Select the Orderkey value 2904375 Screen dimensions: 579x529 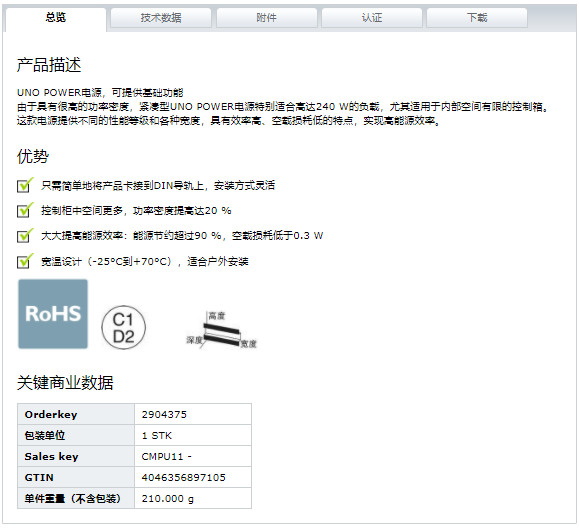tap(164, 415)
